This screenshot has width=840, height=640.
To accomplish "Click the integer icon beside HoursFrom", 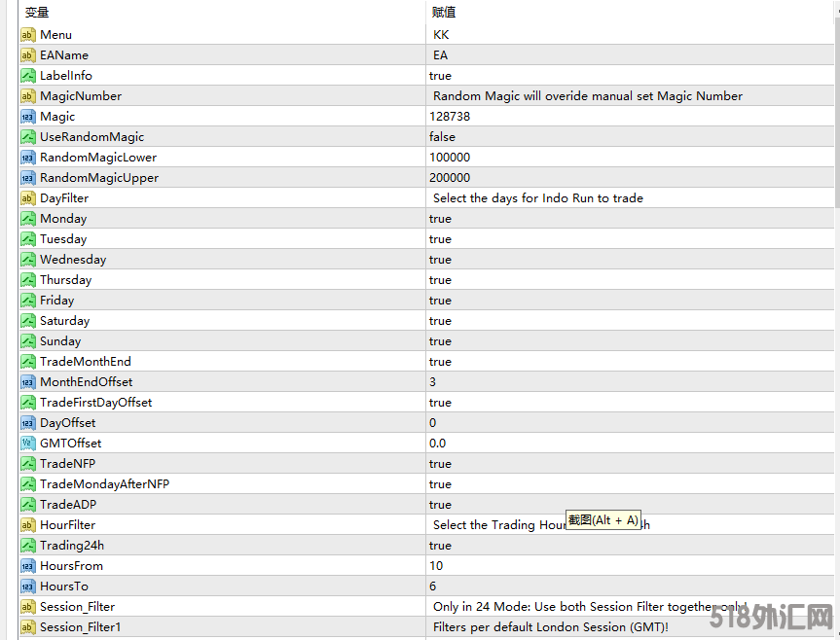I will (27, 566).
